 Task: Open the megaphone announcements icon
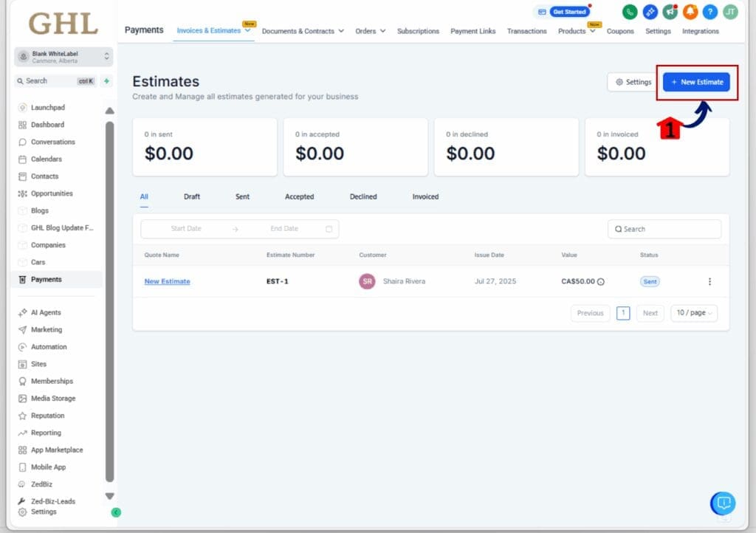pos(670,12)
